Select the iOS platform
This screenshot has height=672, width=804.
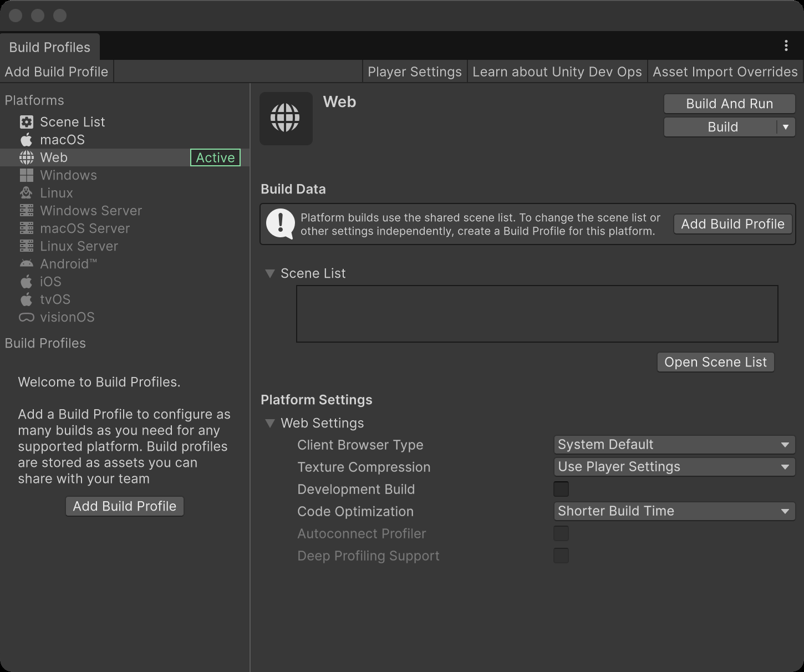tap(125, 282)
